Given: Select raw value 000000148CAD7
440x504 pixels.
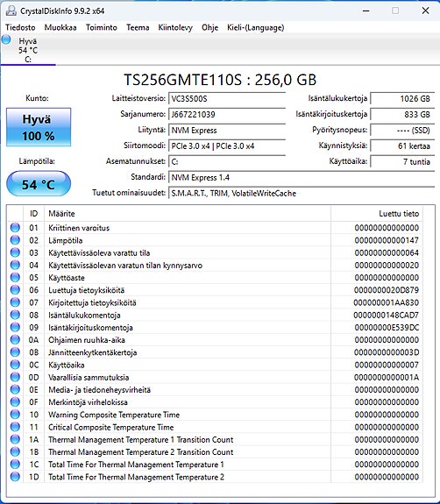Looking at the screenshot, I should point(386,315).
